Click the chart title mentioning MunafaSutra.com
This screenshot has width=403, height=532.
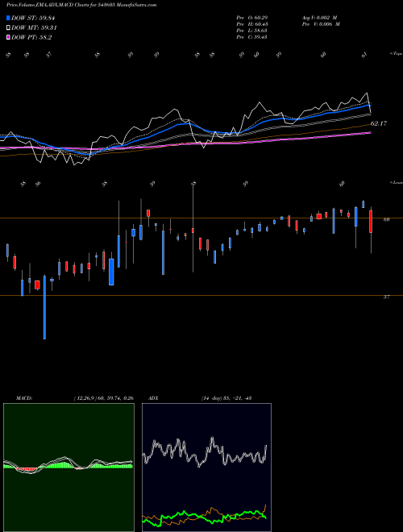point(81,5)
